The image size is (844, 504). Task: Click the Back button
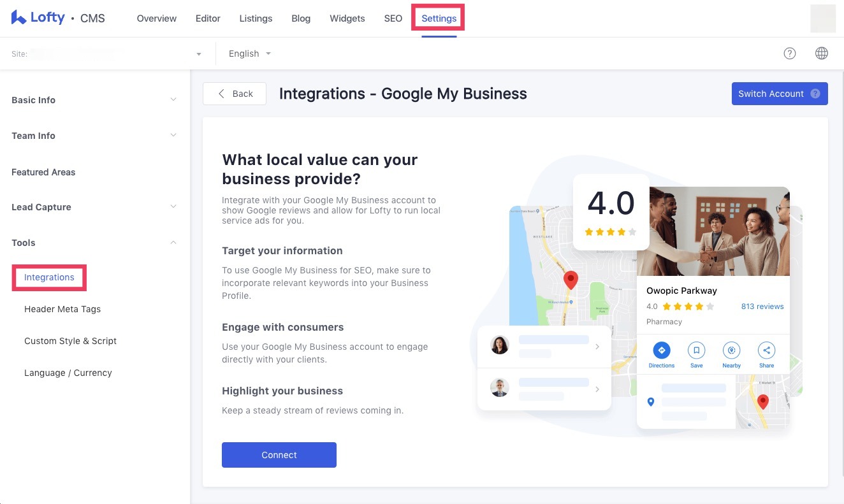coord(235,94)
